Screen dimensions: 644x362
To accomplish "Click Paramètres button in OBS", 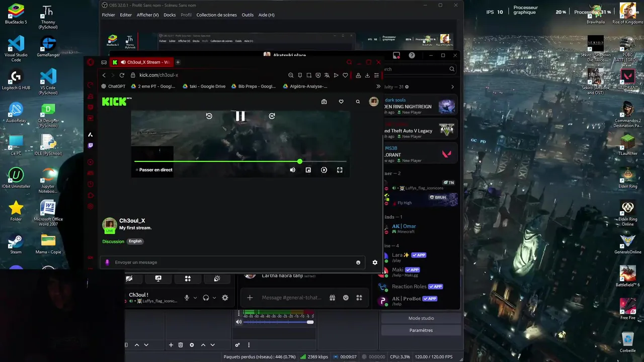I will pyautogui.click(x=421, y=330).
